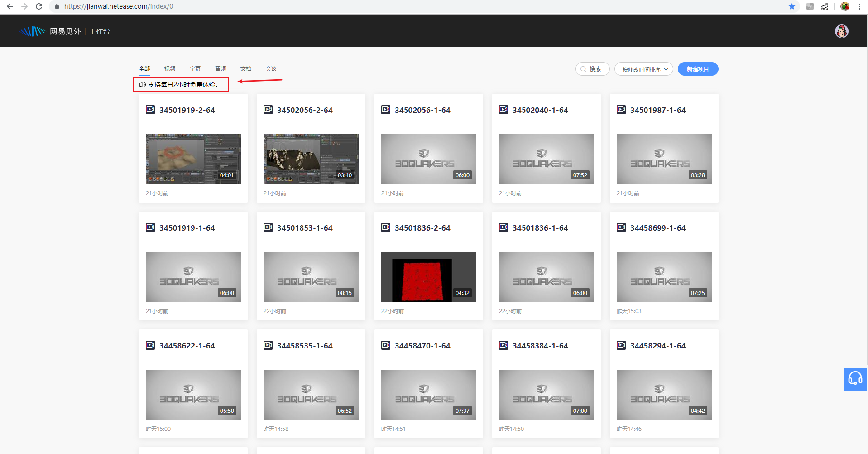Click the speaker announcement icon
The image size is (868, 454).
tap(143, 85)
